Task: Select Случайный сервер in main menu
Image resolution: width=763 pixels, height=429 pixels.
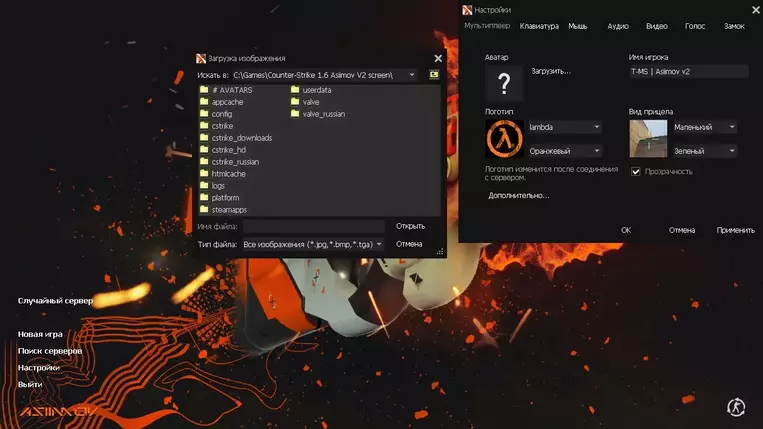Action: tap(55, 301)
